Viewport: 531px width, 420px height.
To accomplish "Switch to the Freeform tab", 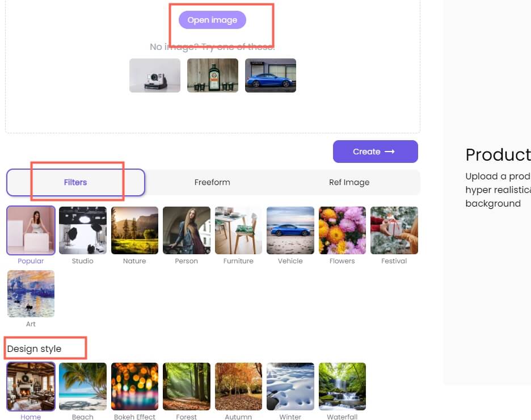I will 212,182.
